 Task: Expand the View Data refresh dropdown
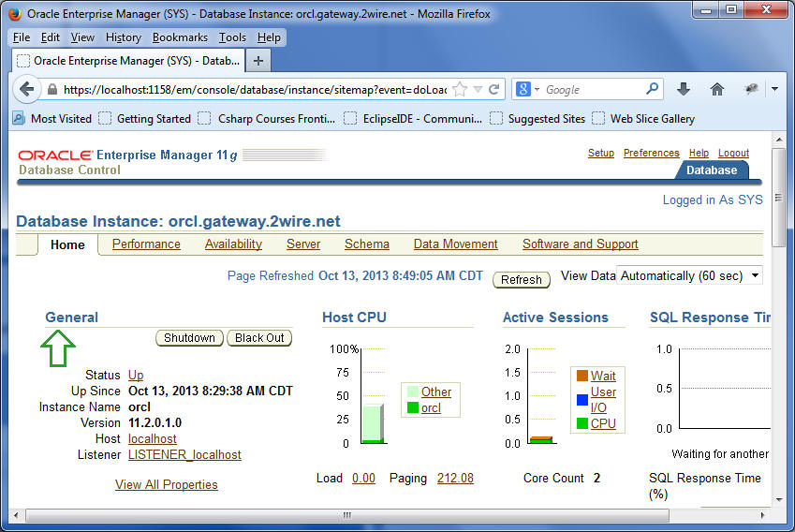[756, 275]
